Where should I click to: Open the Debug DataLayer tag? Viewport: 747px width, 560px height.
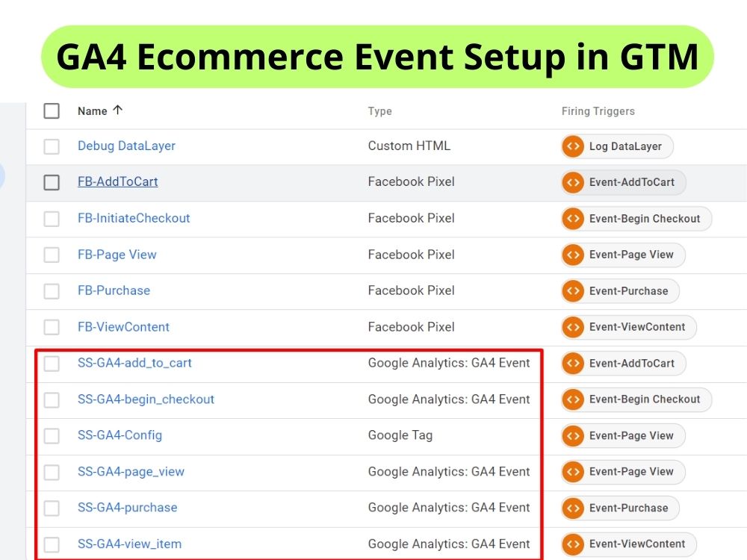[x=126, y=146]
